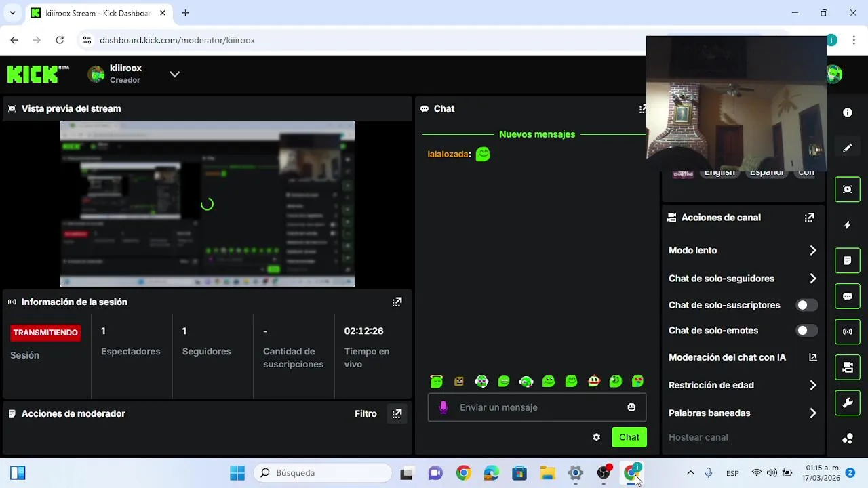
Task: Click the taskbar microphone tray icon
Action: (709, 473)
